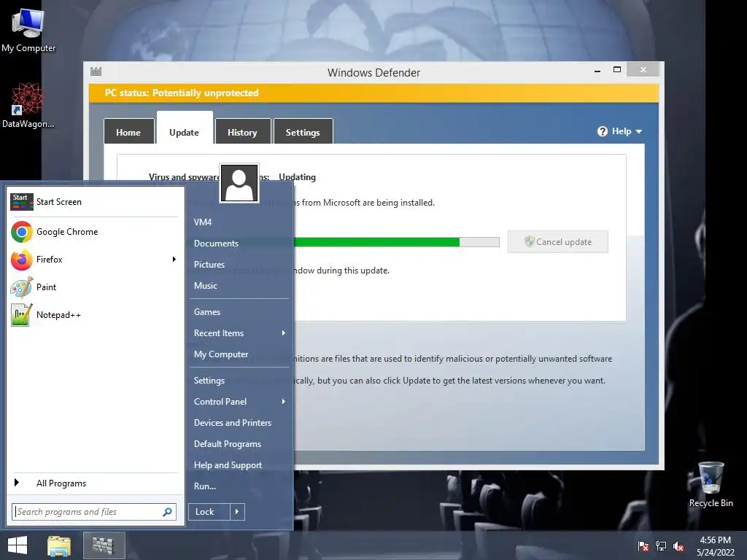The width and height of the screenshot is (747, 560).
Task: Open the Run... dialog
Action: click(239, 486)
